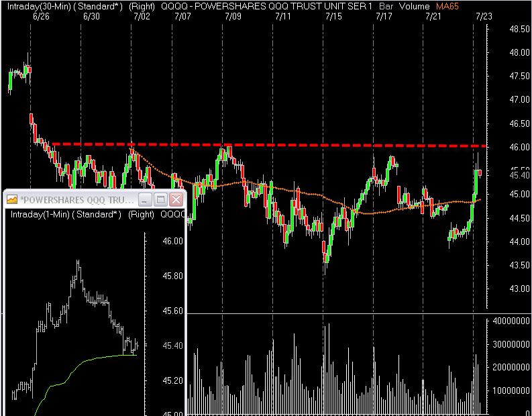Click the 45.40 current price label
532x416 pixels.
tap(519, 175)
